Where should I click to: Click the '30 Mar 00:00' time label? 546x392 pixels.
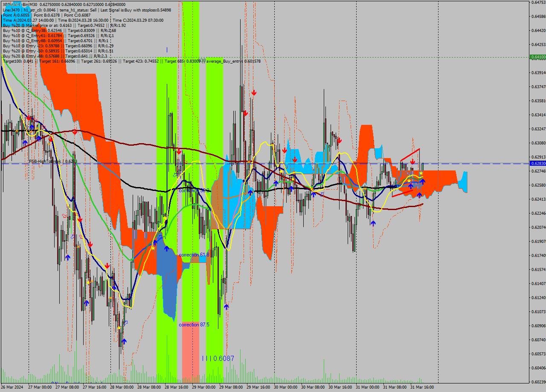tap(285, 387)
